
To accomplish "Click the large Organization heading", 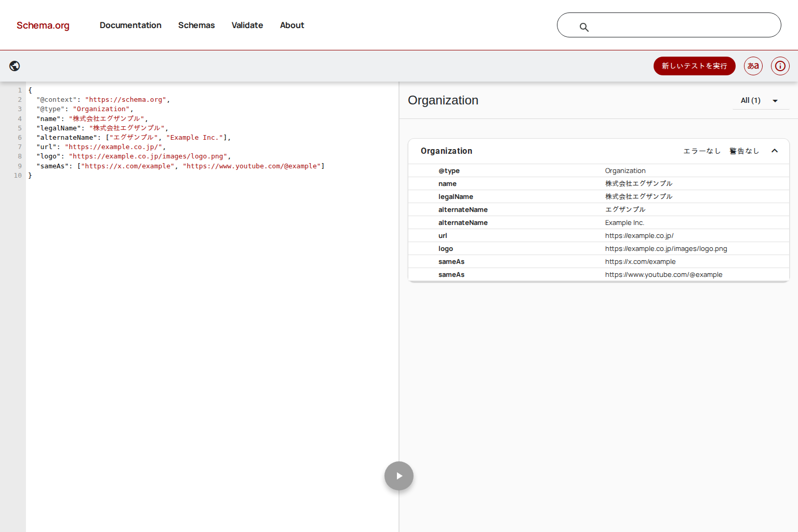I will (x=443, y=100).
